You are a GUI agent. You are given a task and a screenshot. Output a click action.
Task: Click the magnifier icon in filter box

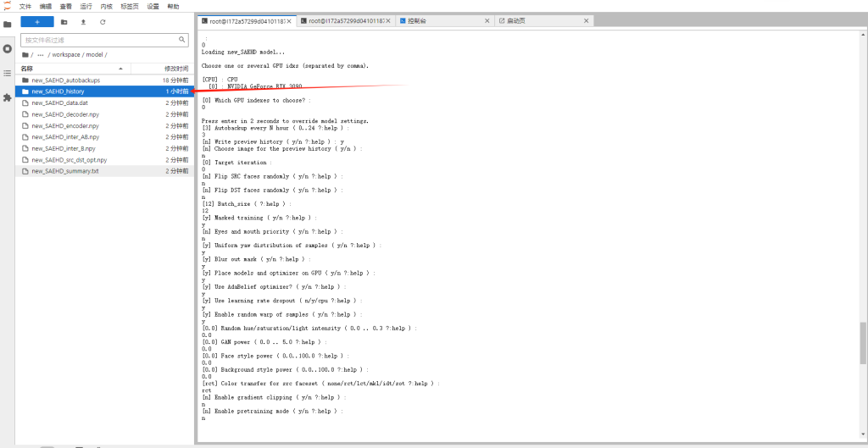coord(181,40)
